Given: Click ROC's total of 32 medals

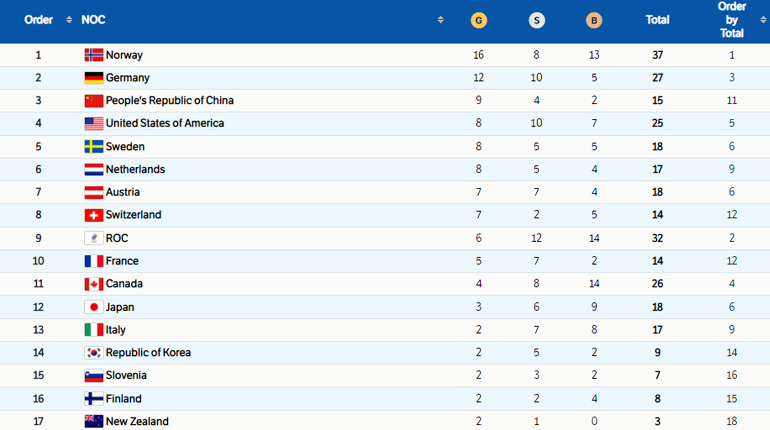Looking at the screenshot, I should point(658,238).
